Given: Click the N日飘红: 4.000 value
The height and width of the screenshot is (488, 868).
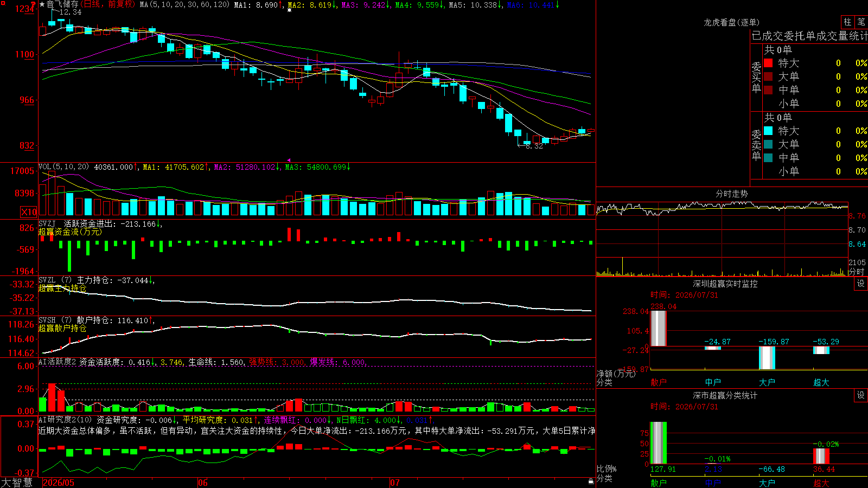Looking at the screenshot, I should pos(368,420).
